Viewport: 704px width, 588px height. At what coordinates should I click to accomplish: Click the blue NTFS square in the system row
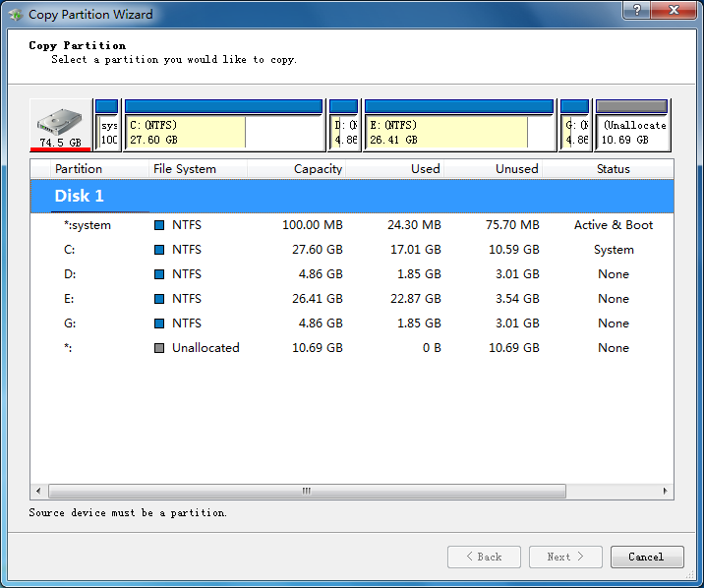point(159,225)
